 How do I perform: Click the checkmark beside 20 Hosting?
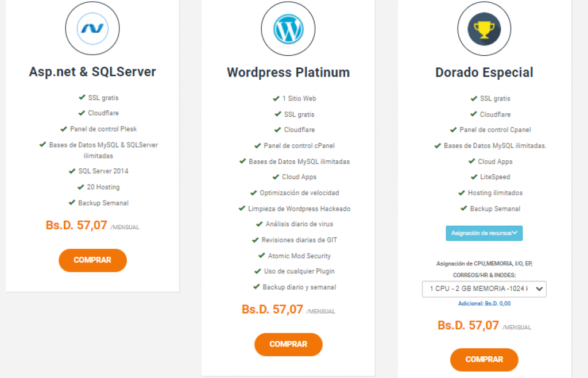point(80,187)
